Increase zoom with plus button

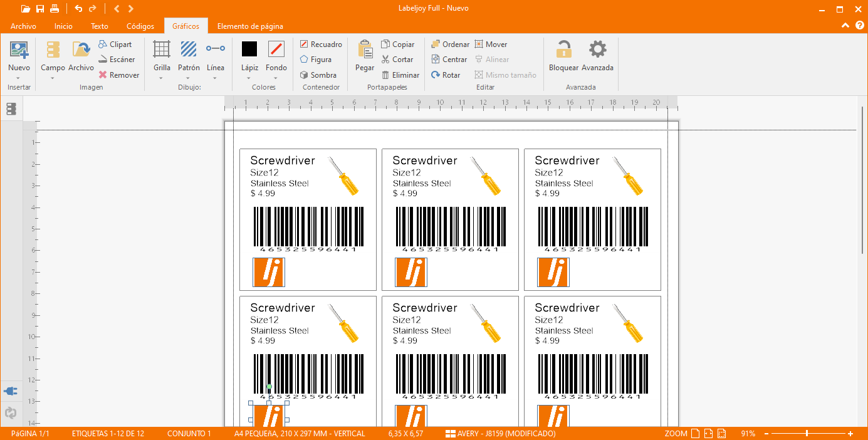point(850,434)
